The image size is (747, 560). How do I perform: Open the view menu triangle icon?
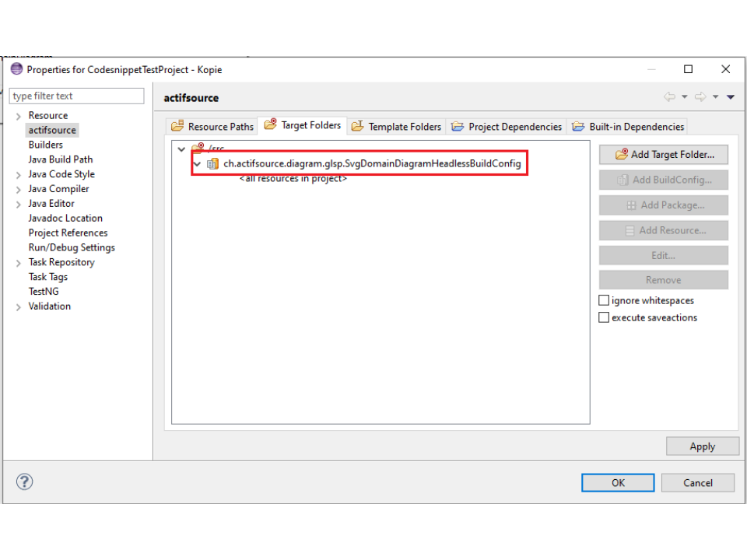pos(731,97)
